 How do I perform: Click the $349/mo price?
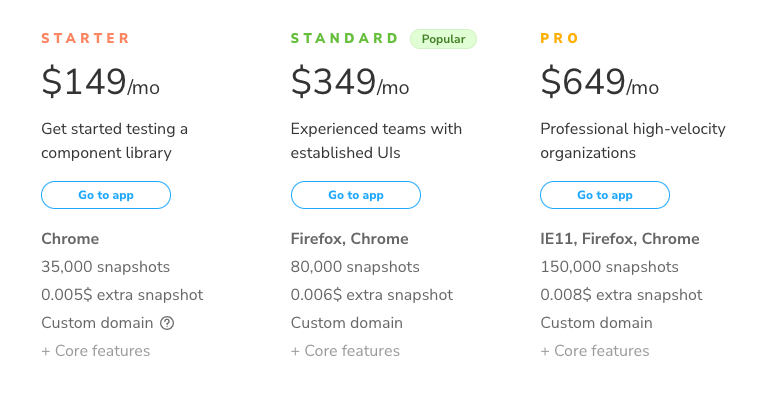[x=350, y=81]
